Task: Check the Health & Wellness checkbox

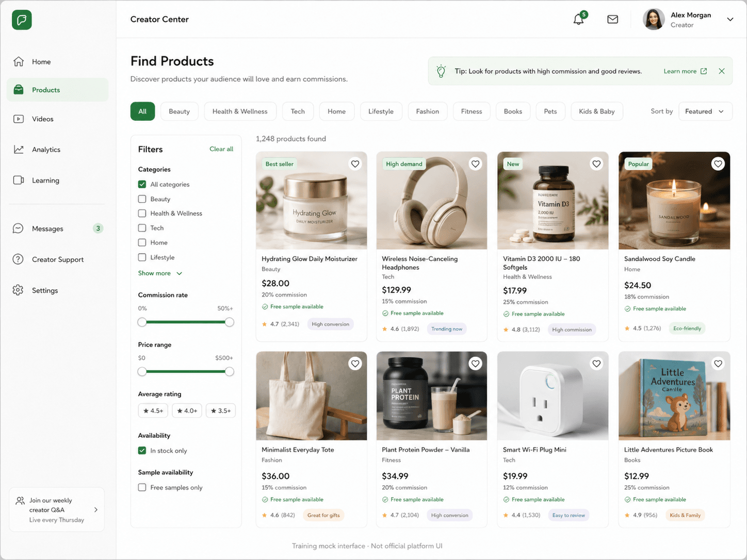Action: [142, 213]
